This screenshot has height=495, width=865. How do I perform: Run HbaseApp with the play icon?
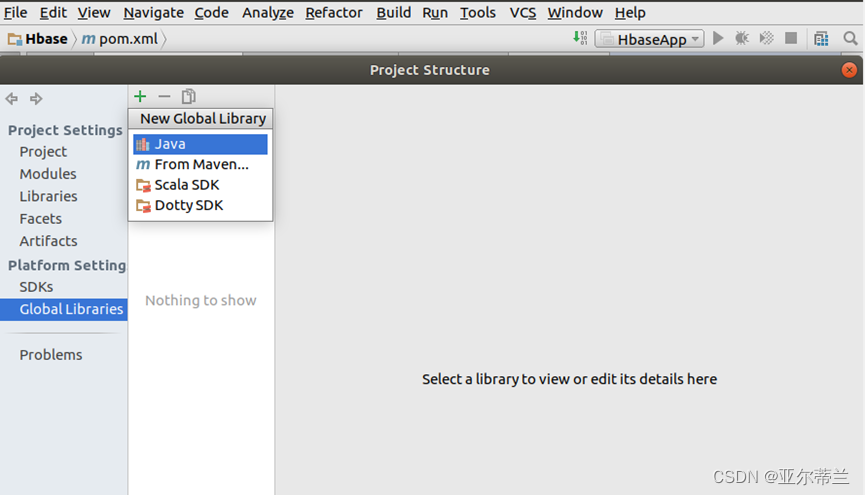718,39
